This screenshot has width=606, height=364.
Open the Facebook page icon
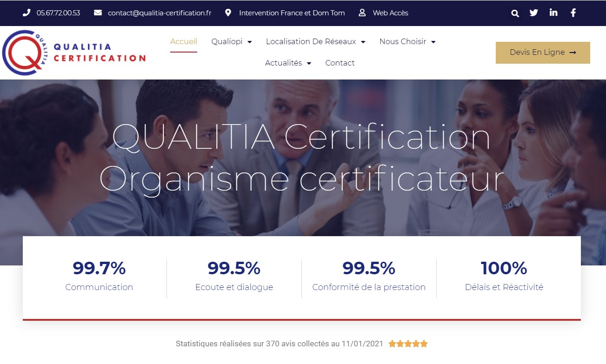click(573, 13)
